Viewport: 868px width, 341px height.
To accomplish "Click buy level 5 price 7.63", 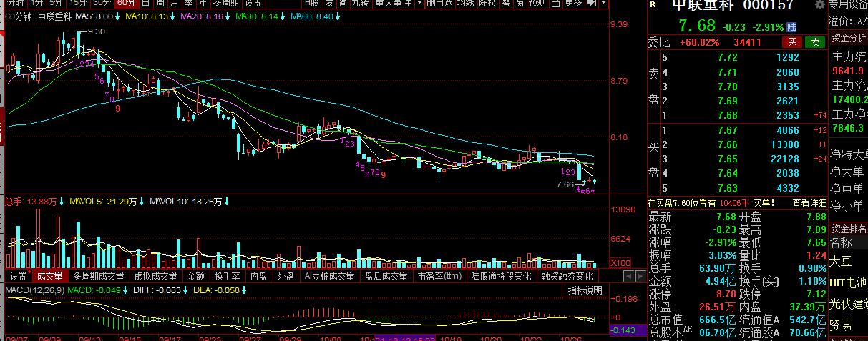I will [727, 188].
